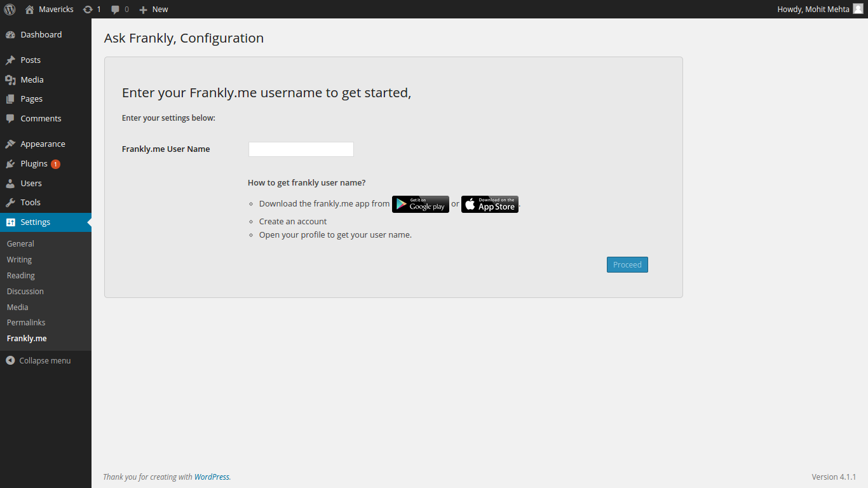Click the Tools wrench icon

tap(10, 203)
